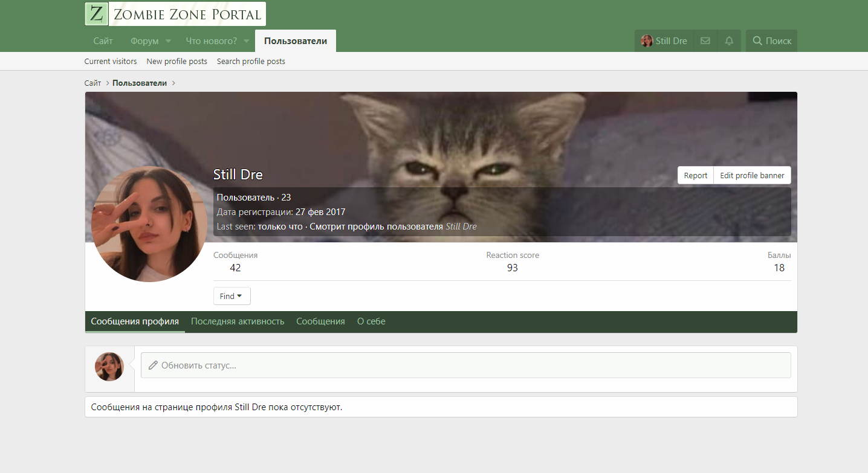
Task: Click the breadcrumb arrow after Сайт
Action: pyautogui.click(x=107, y=83)
